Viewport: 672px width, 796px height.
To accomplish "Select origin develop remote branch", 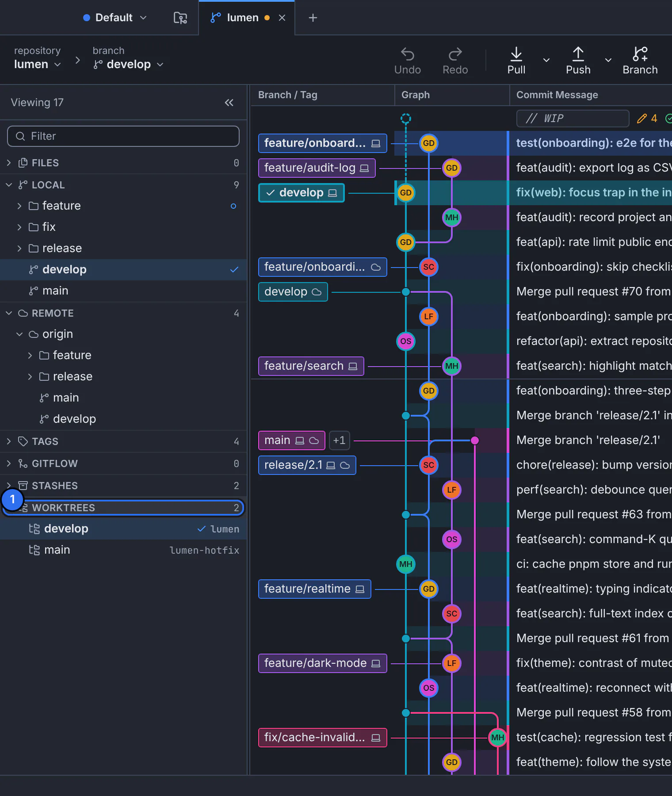I will pyautogui.click(x=123, y=419).
